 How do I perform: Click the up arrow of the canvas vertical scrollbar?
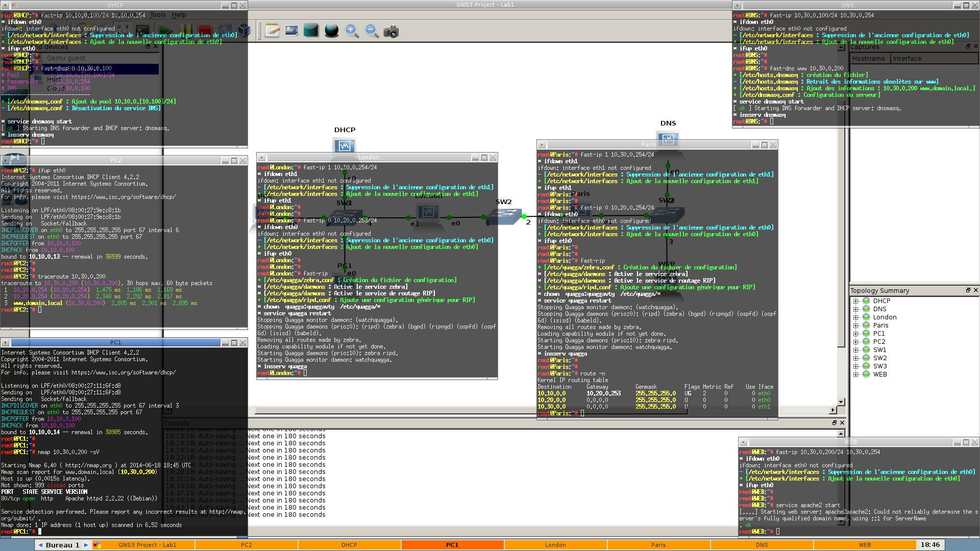point(841,47)
